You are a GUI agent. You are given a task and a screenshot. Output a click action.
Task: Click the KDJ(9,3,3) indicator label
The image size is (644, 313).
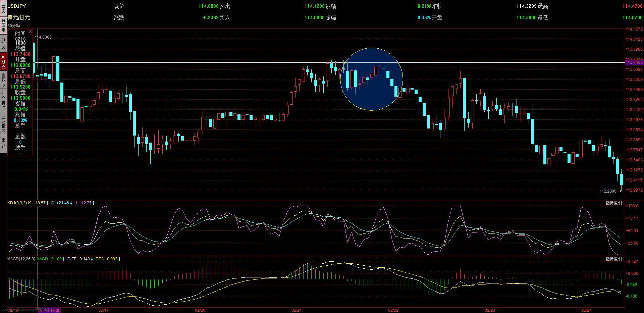pyautogui.click(x=17, y=203)
